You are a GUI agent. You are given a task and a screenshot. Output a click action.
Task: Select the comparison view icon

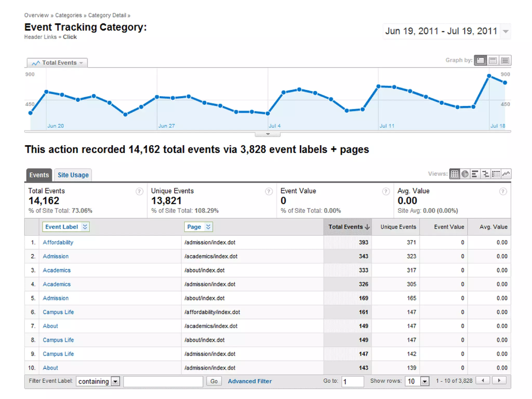coord(485,174)
